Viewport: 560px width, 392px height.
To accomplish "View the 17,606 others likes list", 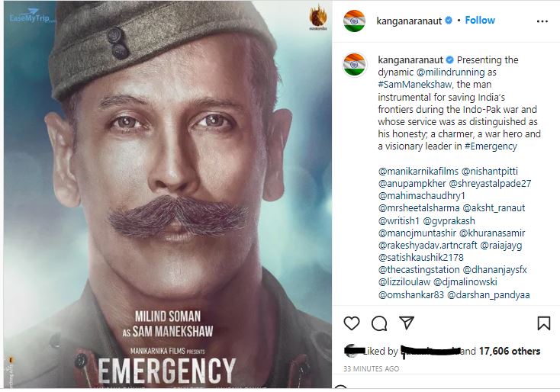I will (510, 351).
